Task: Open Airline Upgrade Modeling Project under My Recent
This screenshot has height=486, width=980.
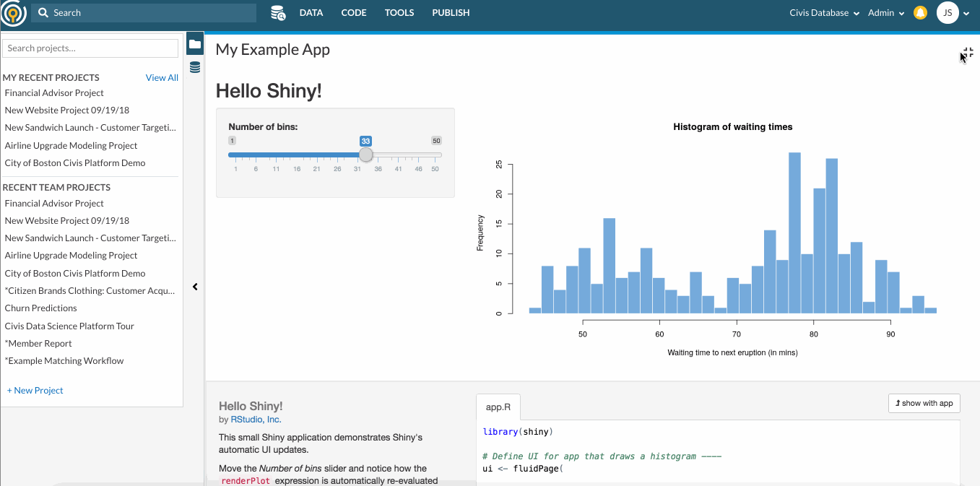Action: [71, 145]
